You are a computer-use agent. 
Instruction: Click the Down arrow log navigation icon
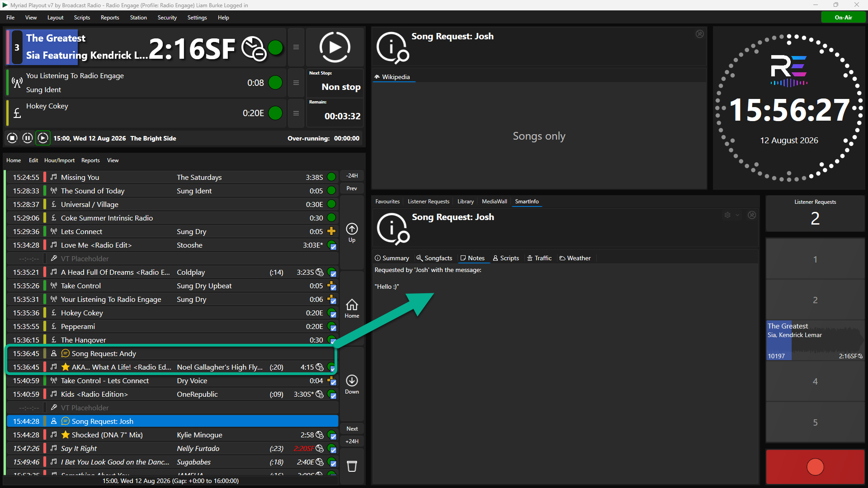coord(352,384)
